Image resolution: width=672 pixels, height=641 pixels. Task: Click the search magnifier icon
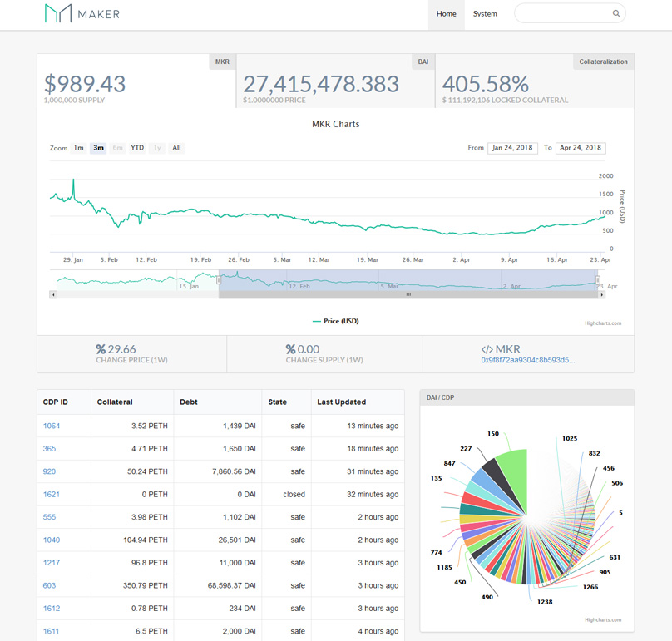(x=615, y=13)
